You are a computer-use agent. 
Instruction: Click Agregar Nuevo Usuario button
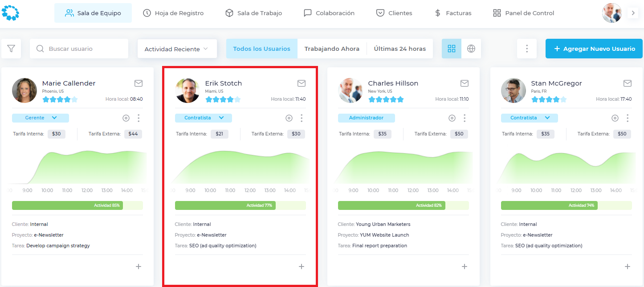(x=594, y=49)
